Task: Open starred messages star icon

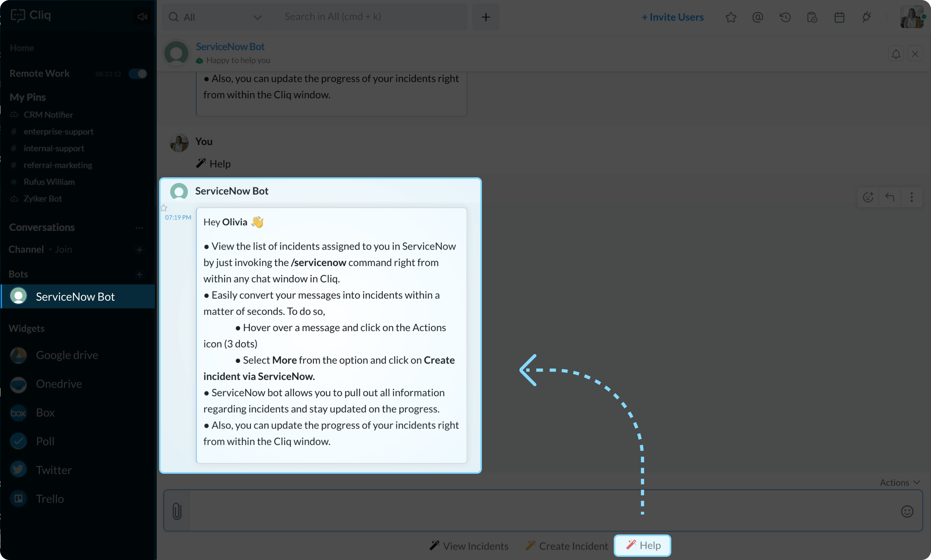Action: point(731,17)
